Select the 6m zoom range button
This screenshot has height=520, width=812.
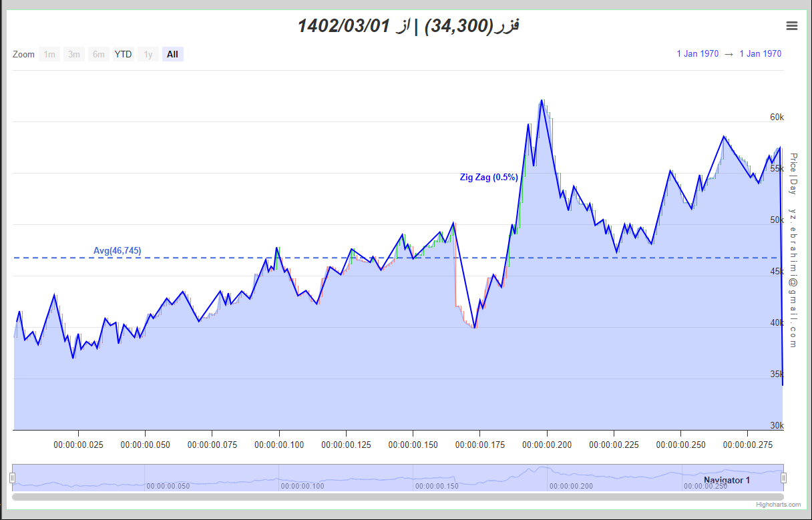pyautogui.click(x=99, y=54)
